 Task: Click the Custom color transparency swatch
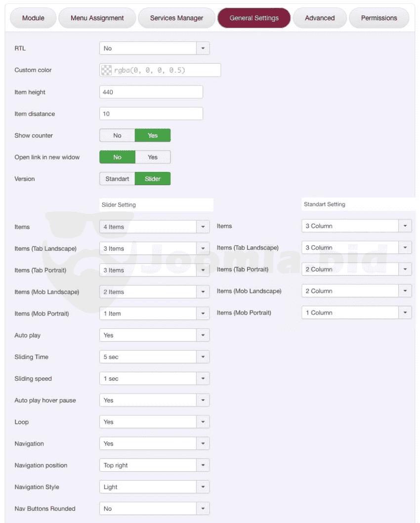[106, 70]
